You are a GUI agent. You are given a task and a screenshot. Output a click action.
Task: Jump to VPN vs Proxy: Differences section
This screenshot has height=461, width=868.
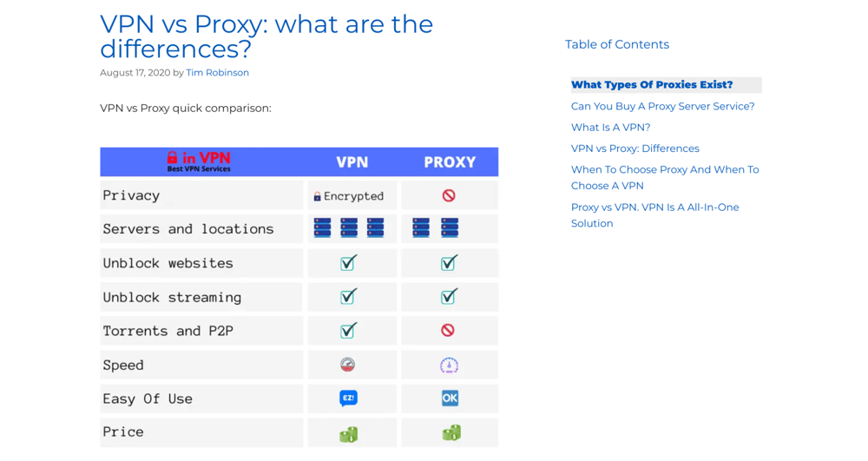pyautogui.click(x=635, y=148)
